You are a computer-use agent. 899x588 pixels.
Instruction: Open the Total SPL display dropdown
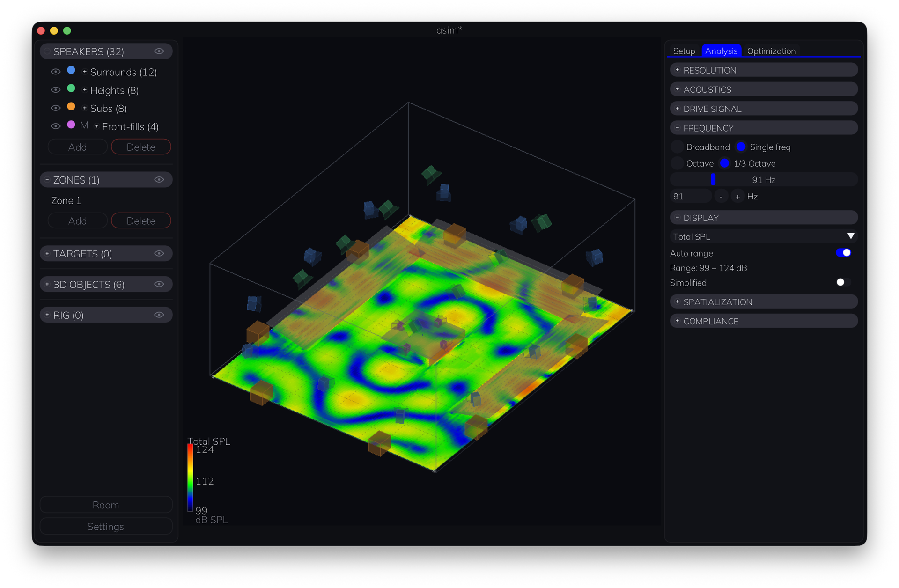click(764, 236)
